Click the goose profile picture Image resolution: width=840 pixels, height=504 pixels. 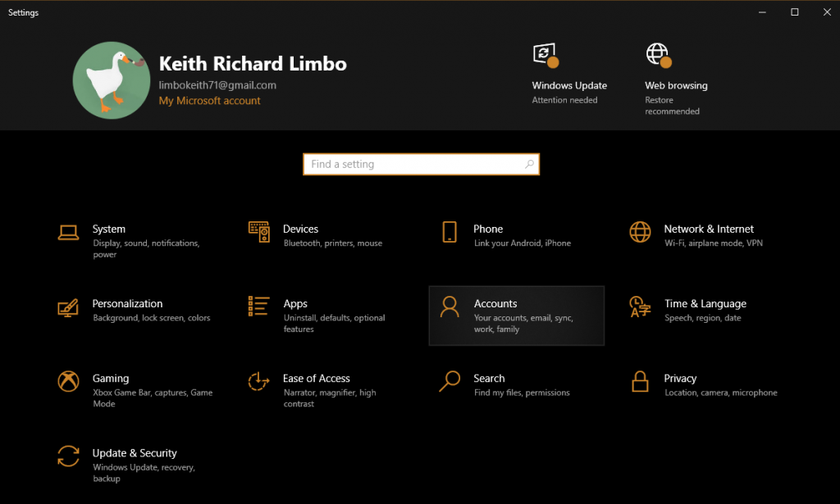[112, 80]
